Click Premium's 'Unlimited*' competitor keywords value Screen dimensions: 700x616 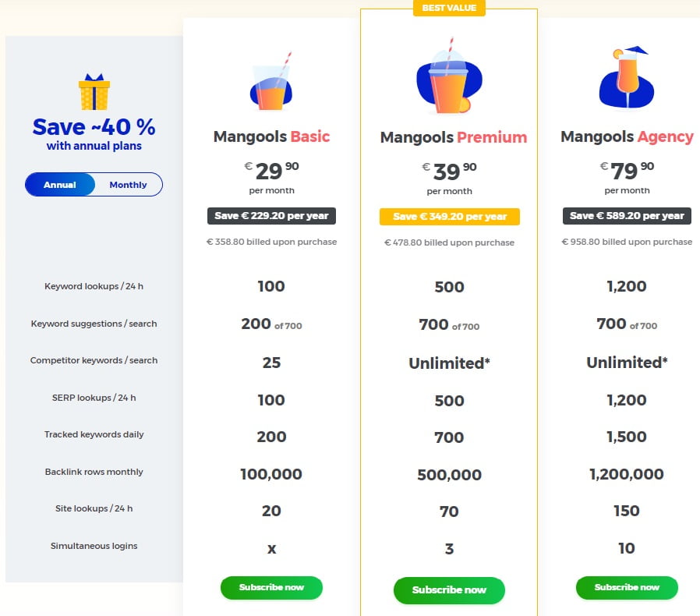(449, 363)
